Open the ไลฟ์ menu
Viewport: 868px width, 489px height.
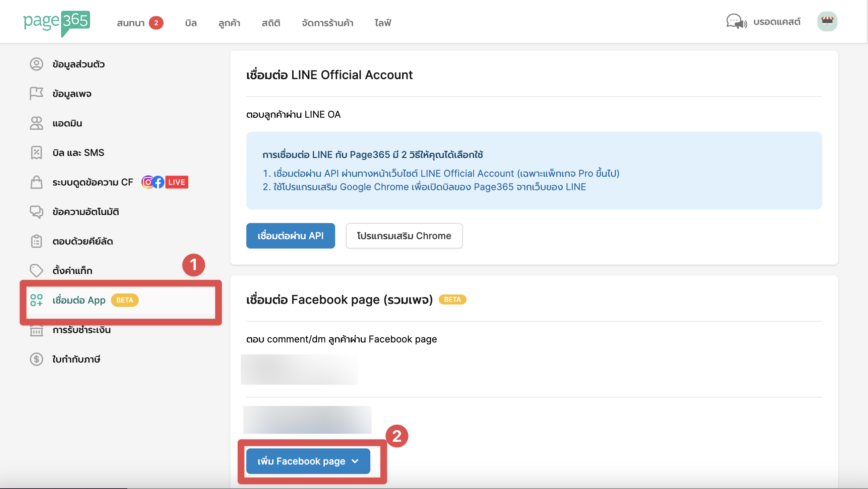[383, 23]
